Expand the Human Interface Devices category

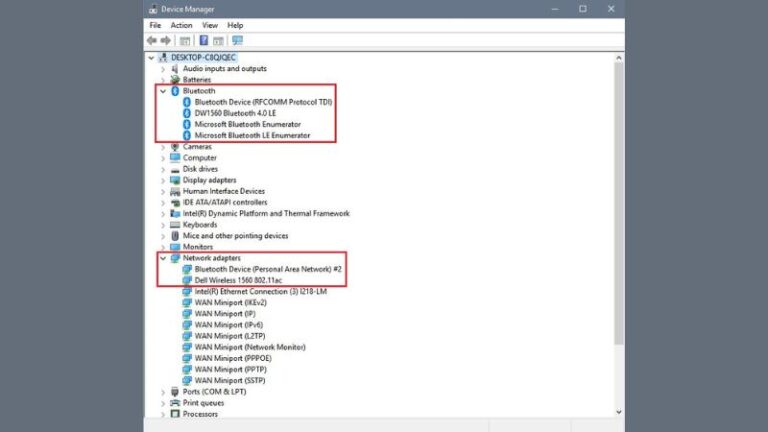[163, 192]
